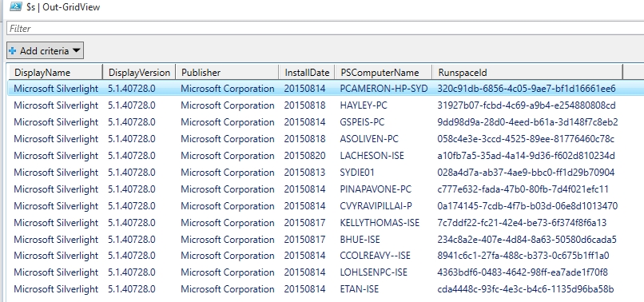Click InstallDate 20150817 in BHUE-ISE row
This screenshot has width=644, height=302.
tap(304, 240)
